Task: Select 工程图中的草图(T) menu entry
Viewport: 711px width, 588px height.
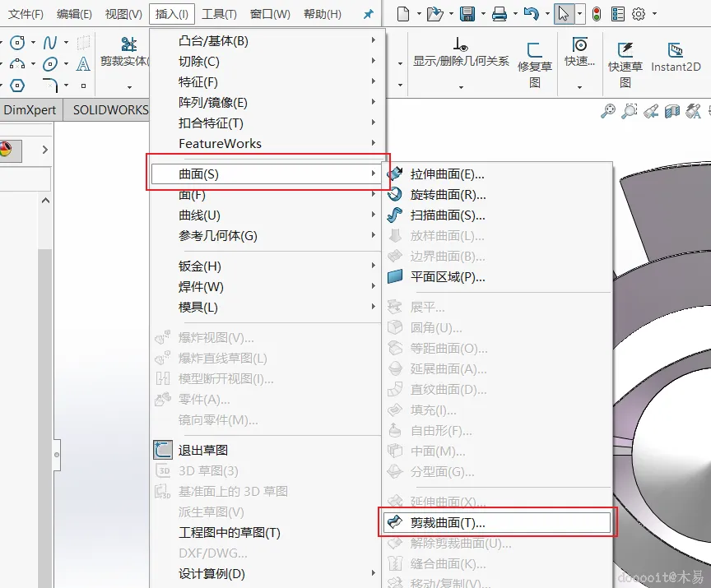Action: coord(266,532)
